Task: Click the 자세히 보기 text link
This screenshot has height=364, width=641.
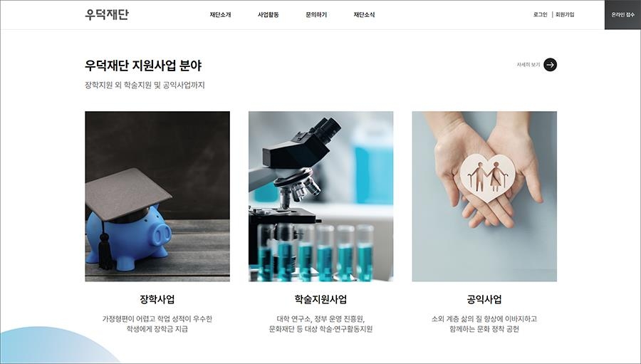Action: coord(528,65)
